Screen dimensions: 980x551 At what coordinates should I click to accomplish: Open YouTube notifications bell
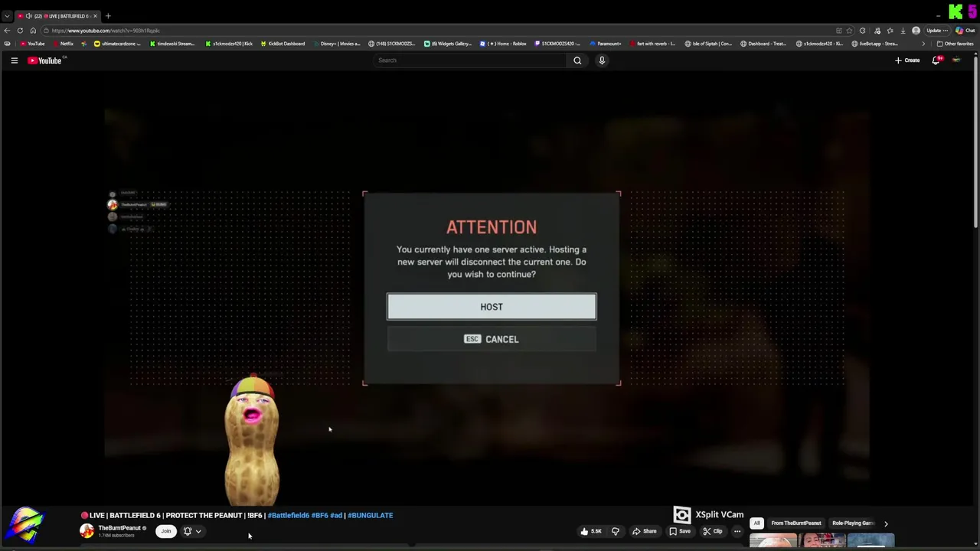point(936,60)
